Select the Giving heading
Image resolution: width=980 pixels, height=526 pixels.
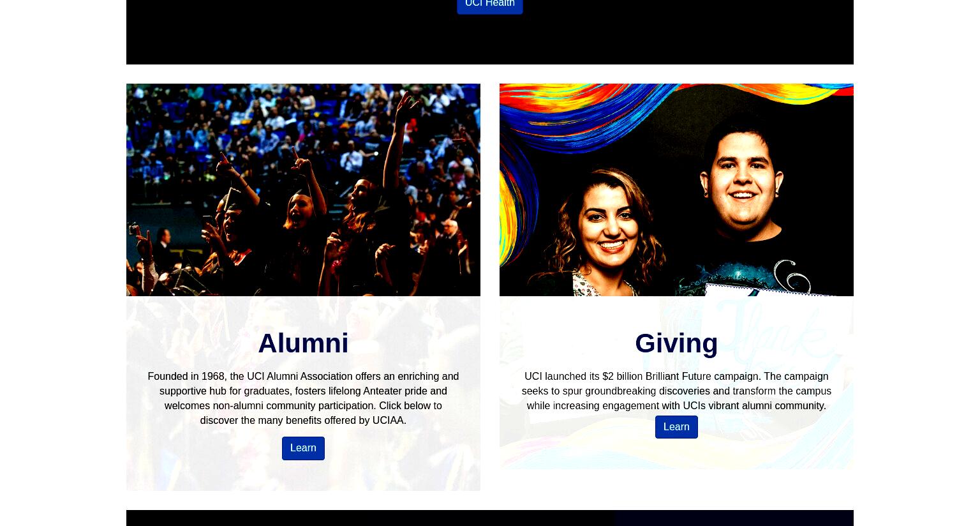[x=676, y=343]
